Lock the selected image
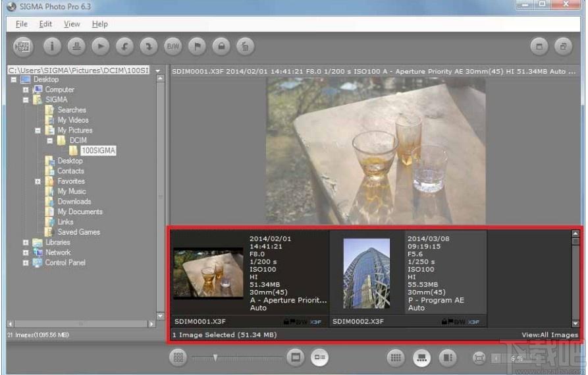Image resolution: width=588 pixels, height=375 pixels. (221, 47)
